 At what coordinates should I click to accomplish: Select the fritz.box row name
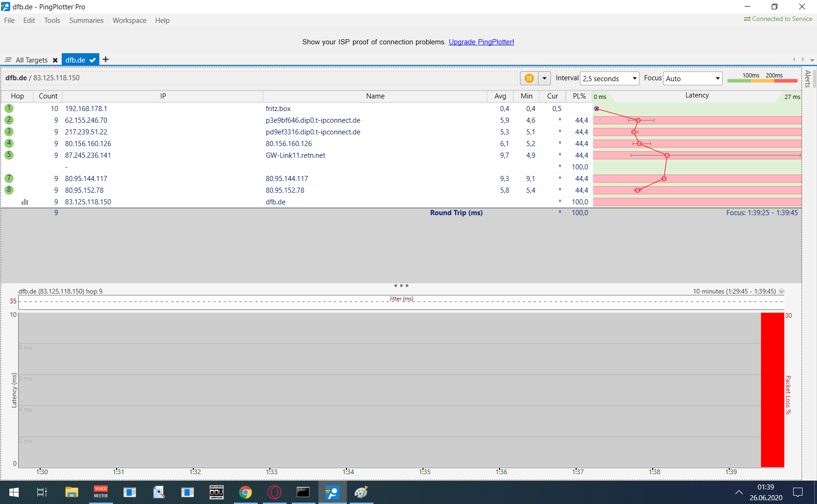(x=278, y=109)
